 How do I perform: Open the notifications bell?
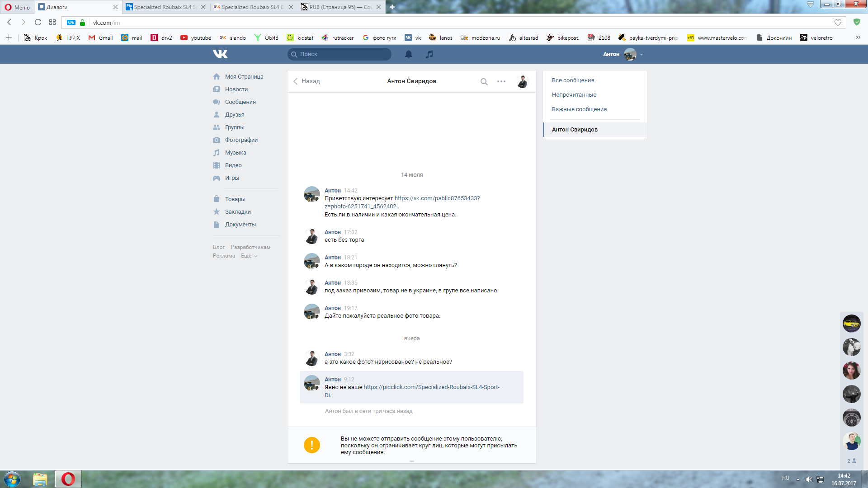pos(408,54)
